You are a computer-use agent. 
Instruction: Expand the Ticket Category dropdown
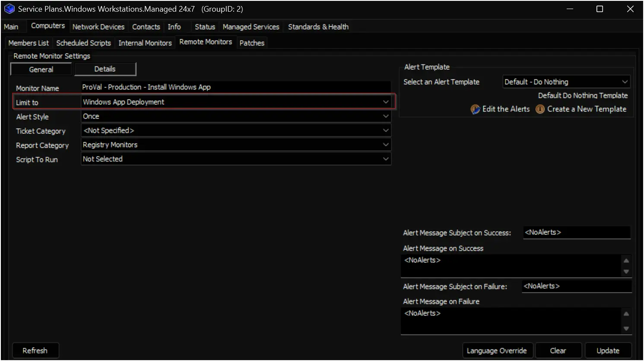385,130
